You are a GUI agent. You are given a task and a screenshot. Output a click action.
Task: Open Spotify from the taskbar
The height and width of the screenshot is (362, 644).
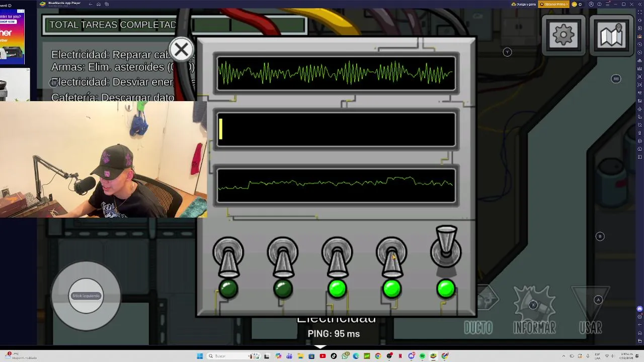[422, 356]
